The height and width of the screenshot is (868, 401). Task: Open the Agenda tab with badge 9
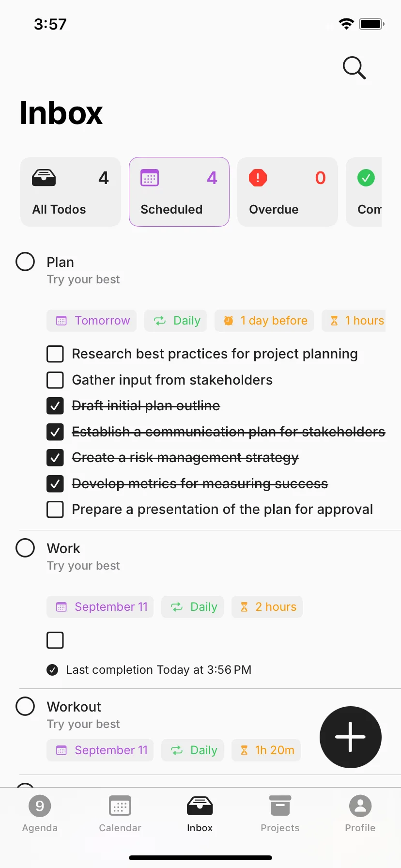40,814
